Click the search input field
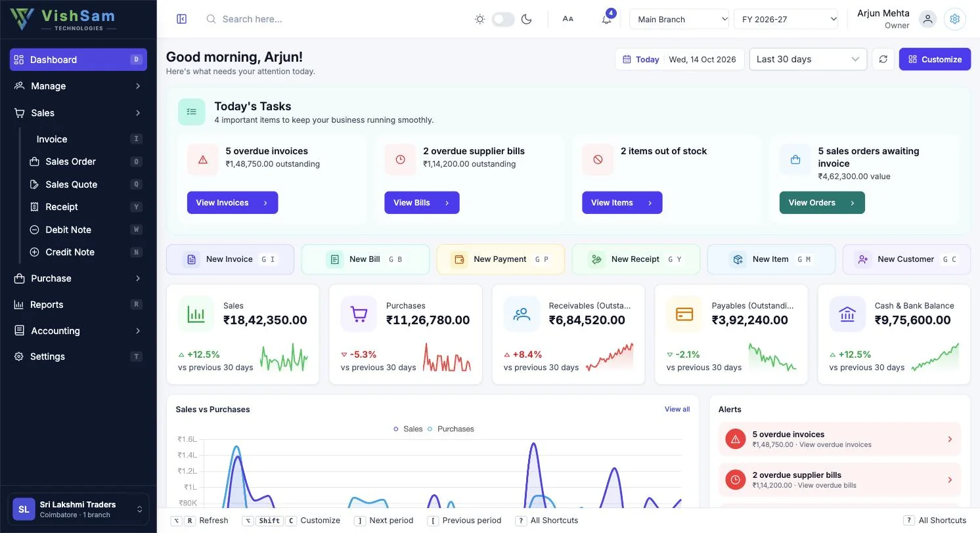Image resolution: width=980 pixels, height=533 pixels. coord(332,19)
